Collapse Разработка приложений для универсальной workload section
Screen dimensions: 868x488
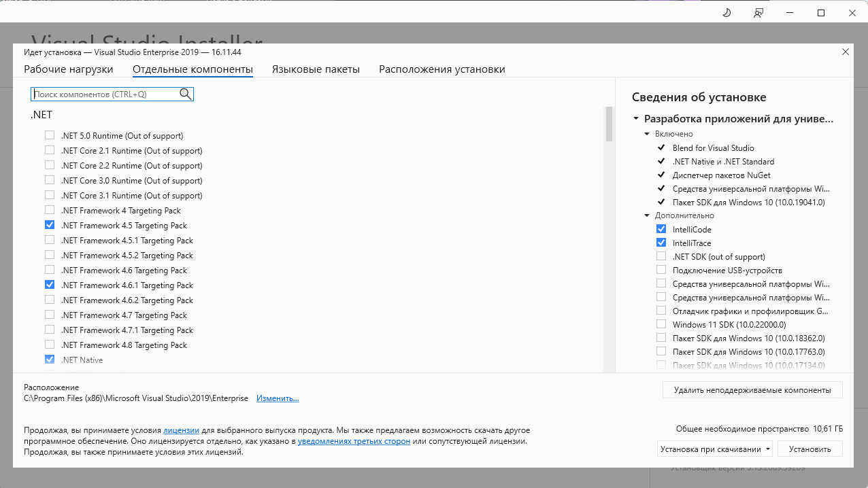[x=635, y=118]
